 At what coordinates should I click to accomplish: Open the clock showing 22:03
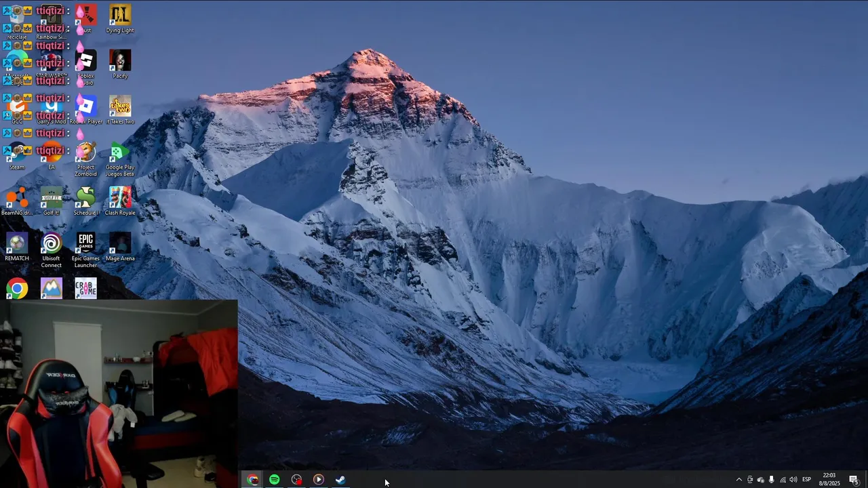(x=829, y=479)
